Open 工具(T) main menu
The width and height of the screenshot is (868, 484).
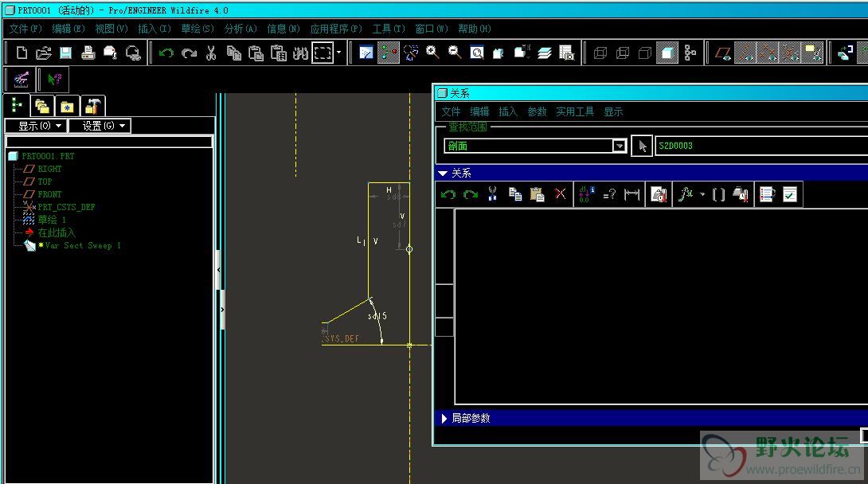click(388, 29)
